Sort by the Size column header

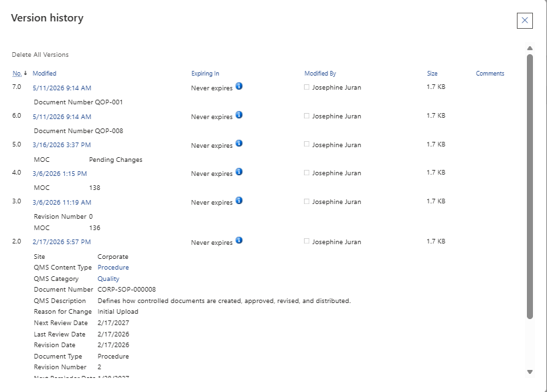[x=433, y=74]
